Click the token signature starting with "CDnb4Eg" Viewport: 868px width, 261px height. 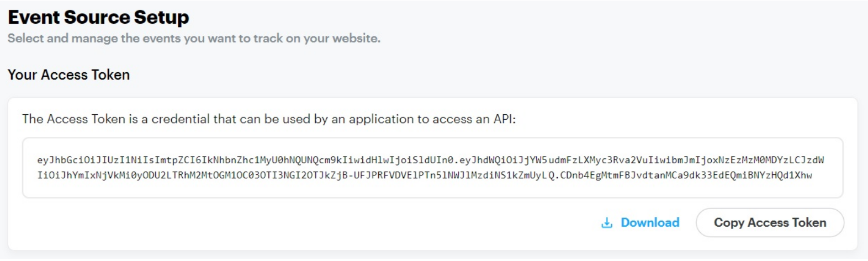(x=686, y=175)
